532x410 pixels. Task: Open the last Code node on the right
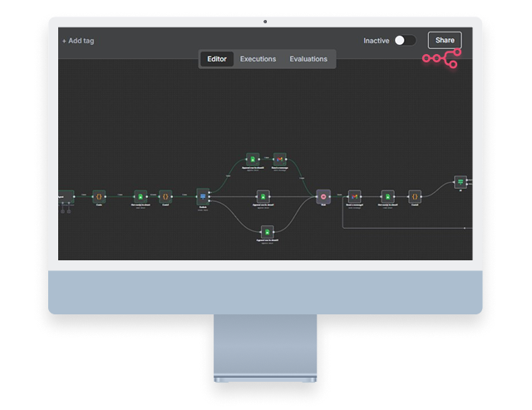click(x=414, y=197)
